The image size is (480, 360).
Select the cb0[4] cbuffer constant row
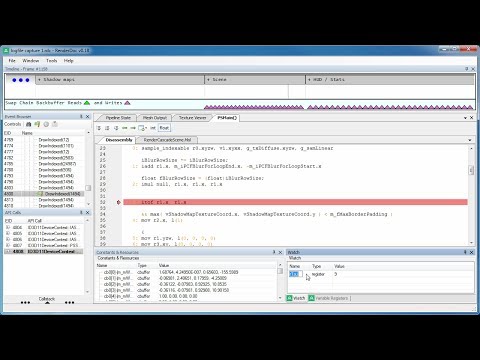187,296
